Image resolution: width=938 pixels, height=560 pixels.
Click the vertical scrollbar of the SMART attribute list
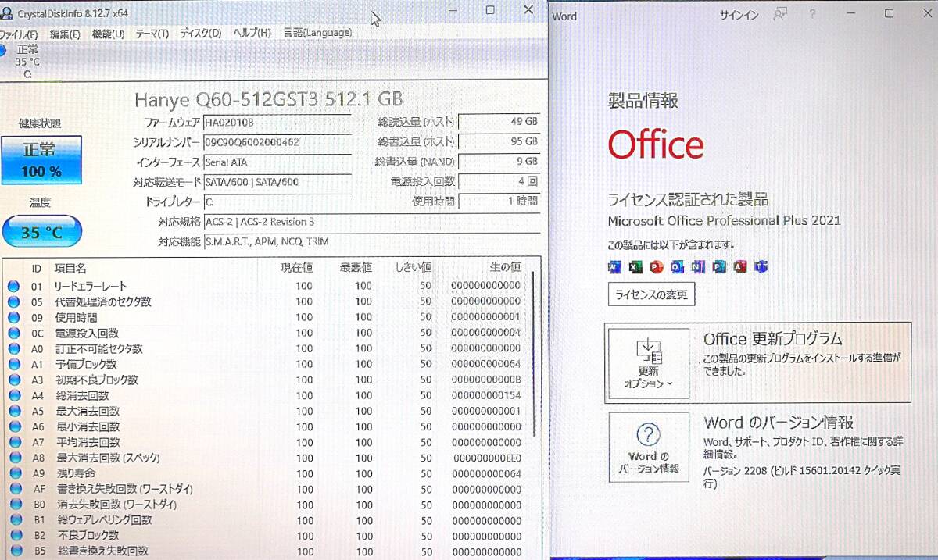tap(535, 354)
